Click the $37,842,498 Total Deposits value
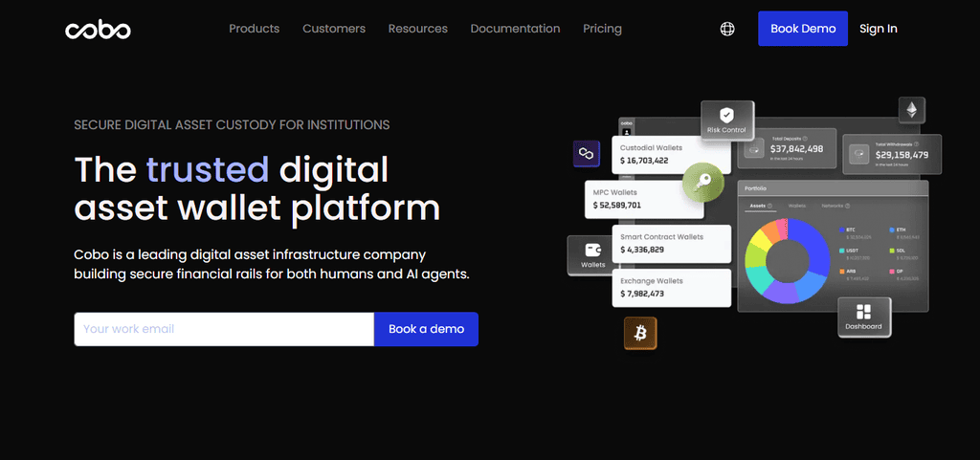Screen dimensions: 980x460 [x=797, y=149]
